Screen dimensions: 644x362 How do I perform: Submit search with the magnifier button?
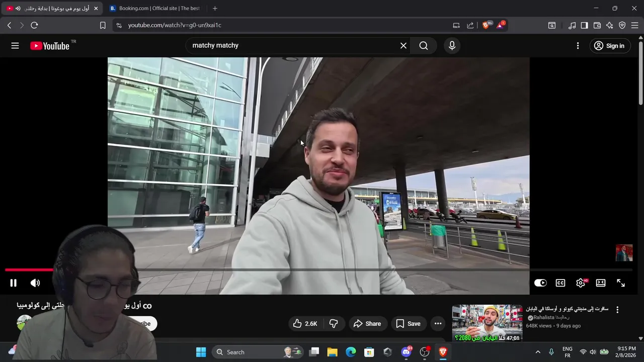coord(424,46)
